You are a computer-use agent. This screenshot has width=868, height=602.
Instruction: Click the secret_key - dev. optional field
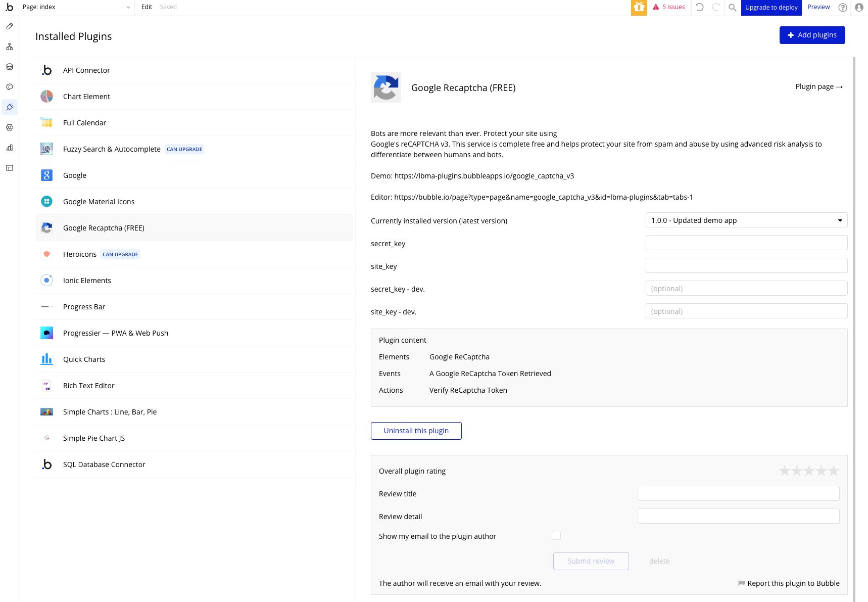(746, 289)
